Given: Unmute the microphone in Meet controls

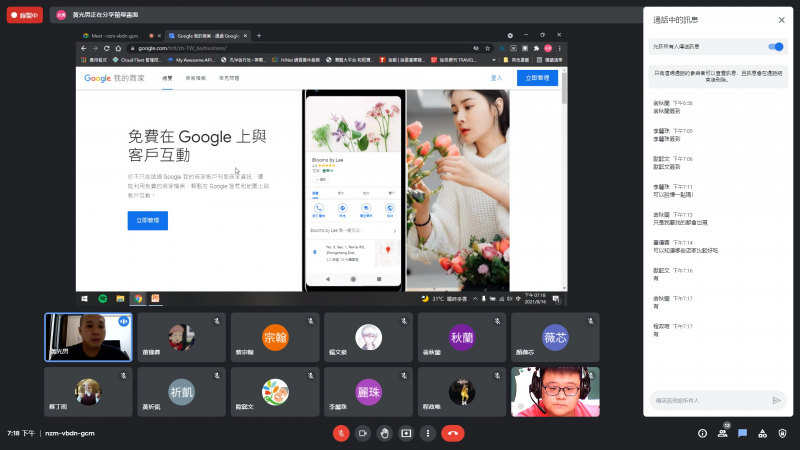Looking at the screenshot, I should point(341,433).
